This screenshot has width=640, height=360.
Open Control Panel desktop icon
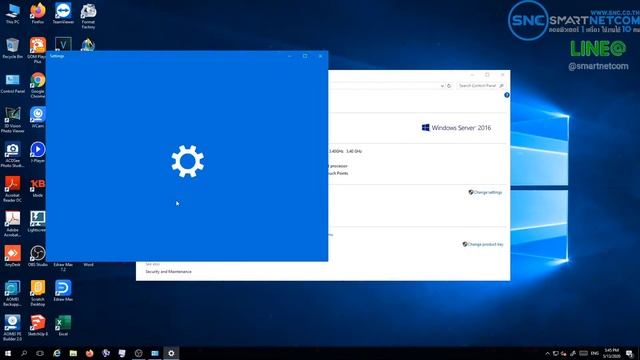pyautogui.click(x=12, y=83)
